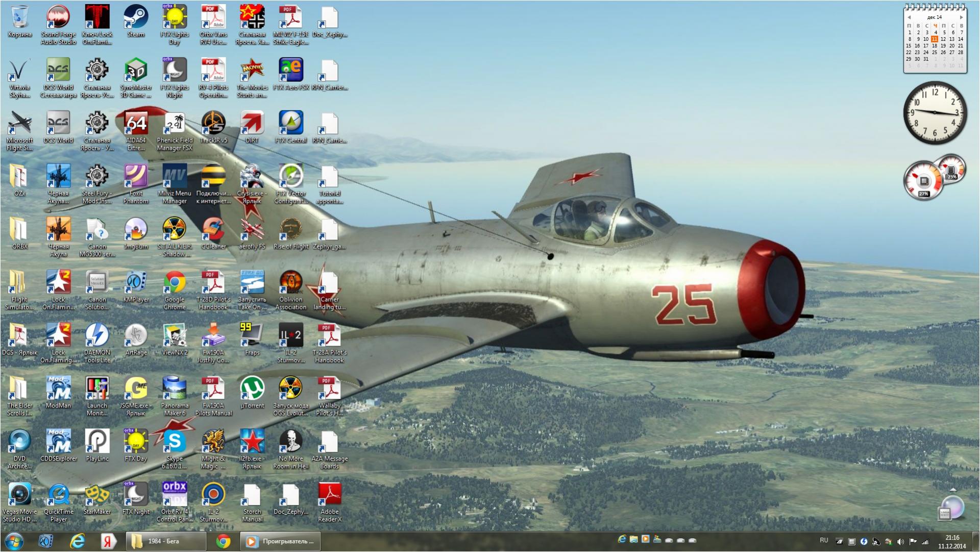The height and width of the screenshot is (552, 980).
Task: Open the Корзина recycle bin
Action: pos(19,18)
